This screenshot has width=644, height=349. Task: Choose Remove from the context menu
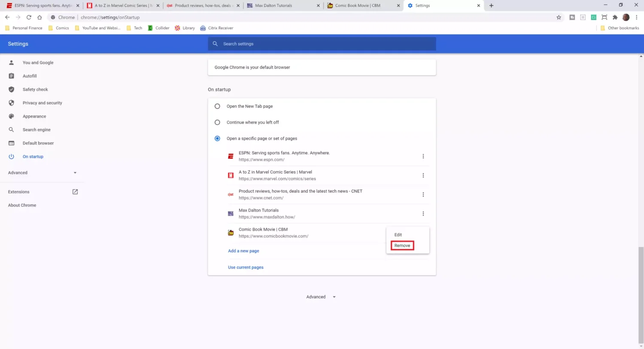pyautogui.click(x=402, y=246)
